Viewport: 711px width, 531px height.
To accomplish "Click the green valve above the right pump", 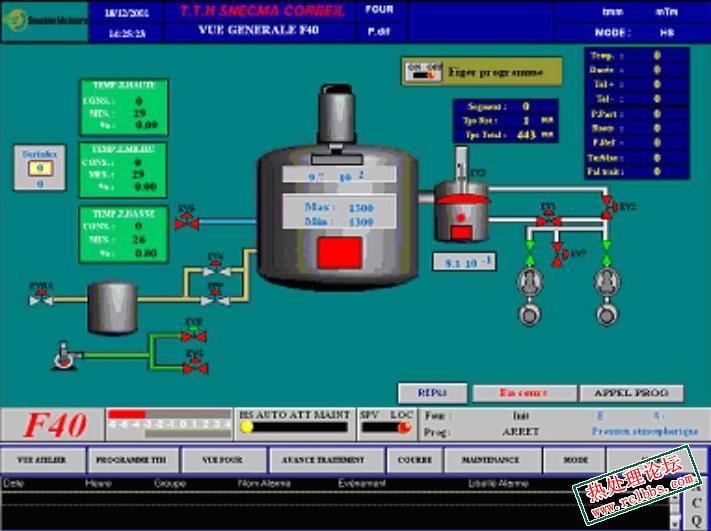I will (606, 253).
